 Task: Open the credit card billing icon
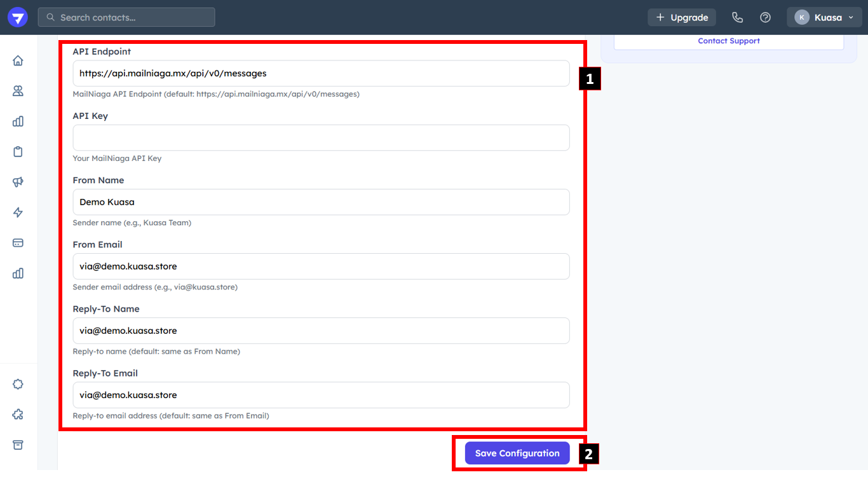point(18,243)
